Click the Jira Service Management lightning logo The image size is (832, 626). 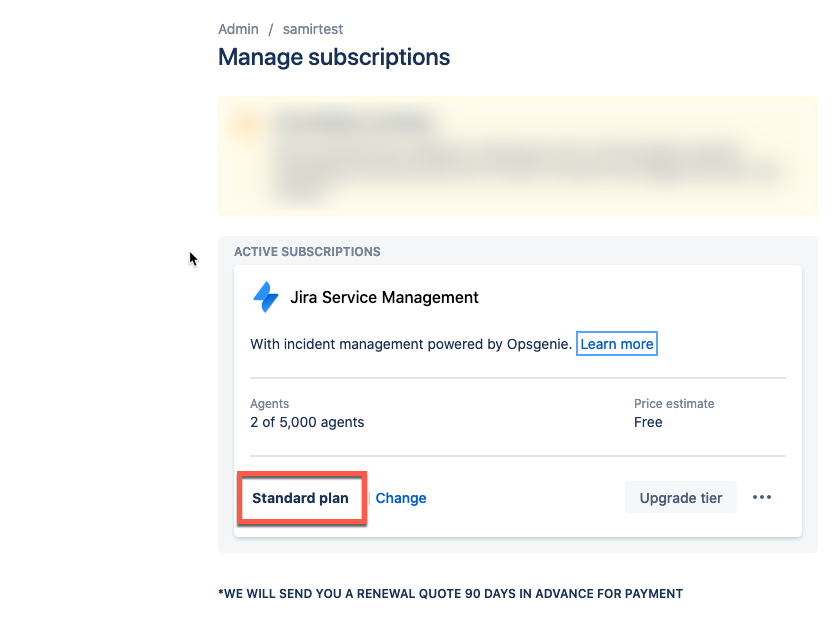click(x=266, y=297)
